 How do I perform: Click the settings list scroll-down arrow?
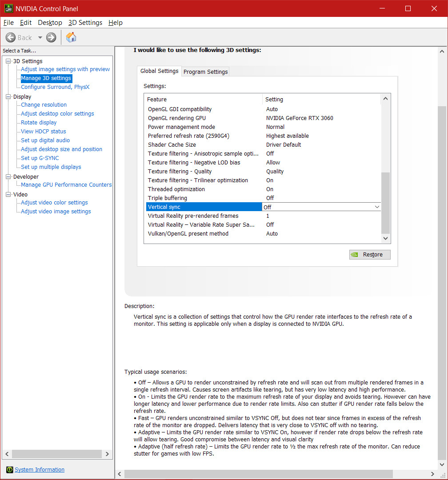pos(385,238)
